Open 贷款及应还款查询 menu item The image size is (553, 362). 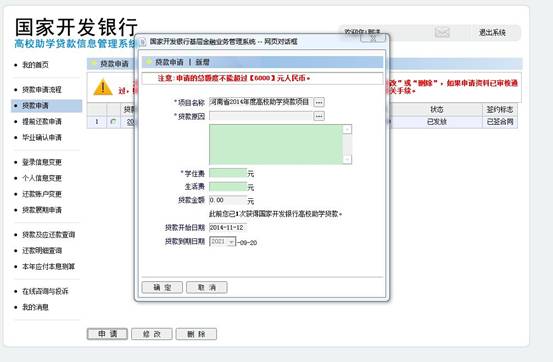tap(49, 235)
